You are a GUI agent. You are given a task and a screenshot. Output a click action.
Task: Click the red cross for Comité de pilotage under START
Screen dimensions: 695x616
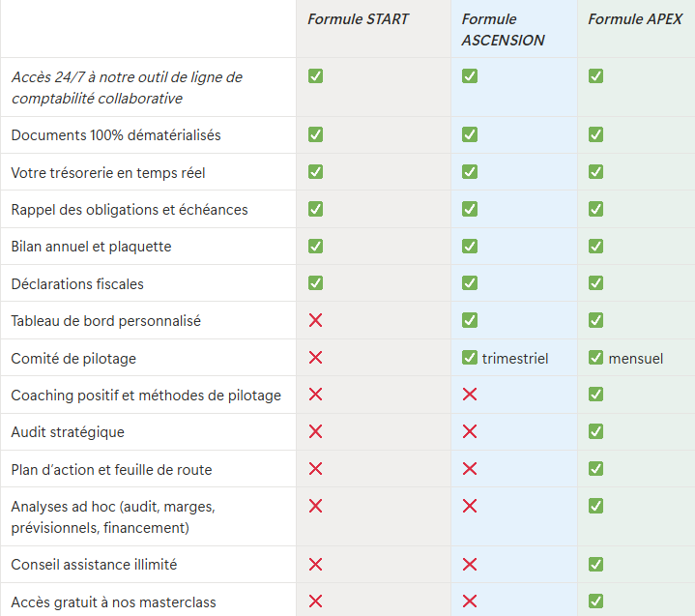click(x=315, y=357)
